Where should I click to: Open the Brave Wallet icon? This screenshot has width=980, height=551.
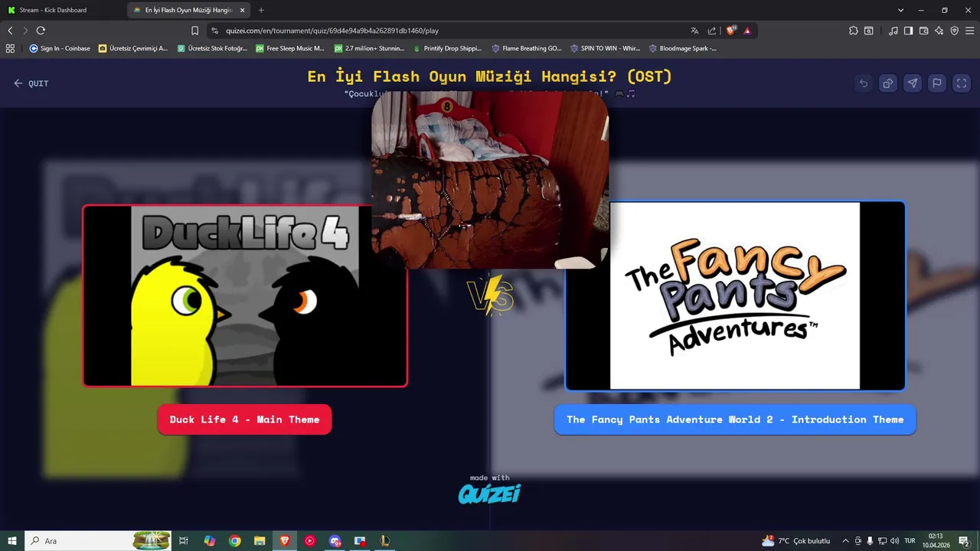(923, 31)
